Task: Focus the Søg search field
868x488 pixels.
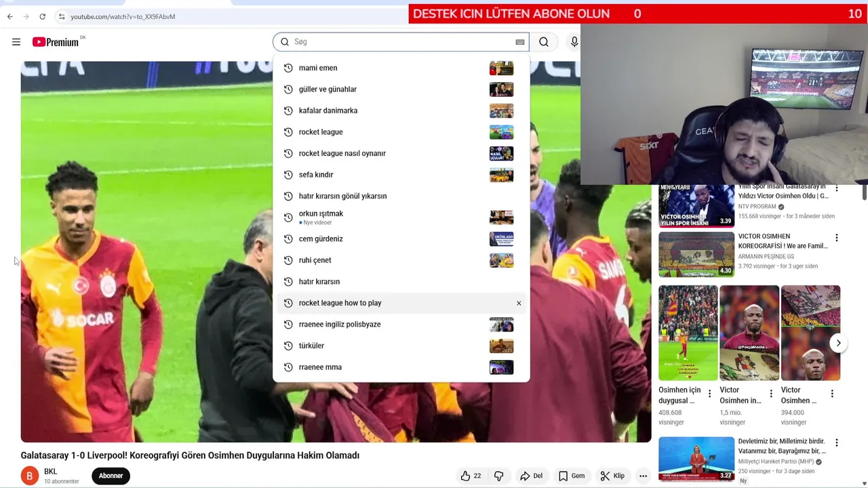Action: (401, 42)
